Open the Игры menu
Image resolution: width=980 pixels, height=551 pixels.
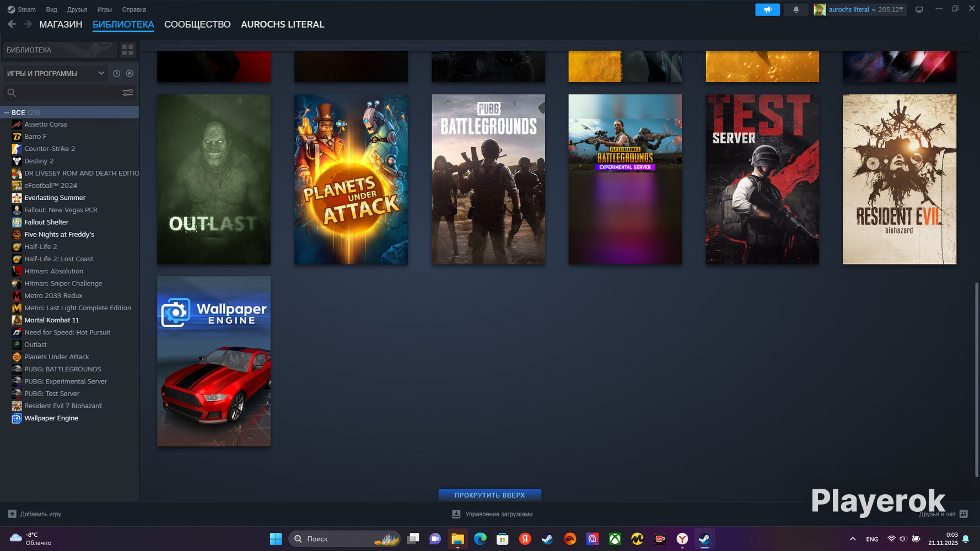pyautogui.click(x=105, y=9)
